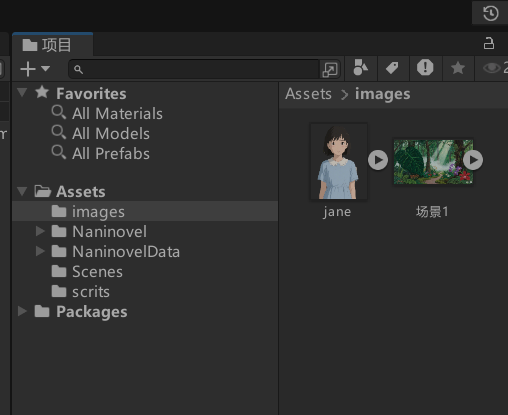The height and width of the screenshot is (415, 508).
Task: Toggle hidden packages visibility eye
Action: click(492, 68)
